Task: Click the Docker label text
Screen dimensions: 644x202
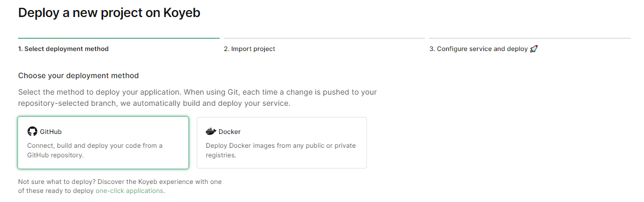Action: click(230, 132)
